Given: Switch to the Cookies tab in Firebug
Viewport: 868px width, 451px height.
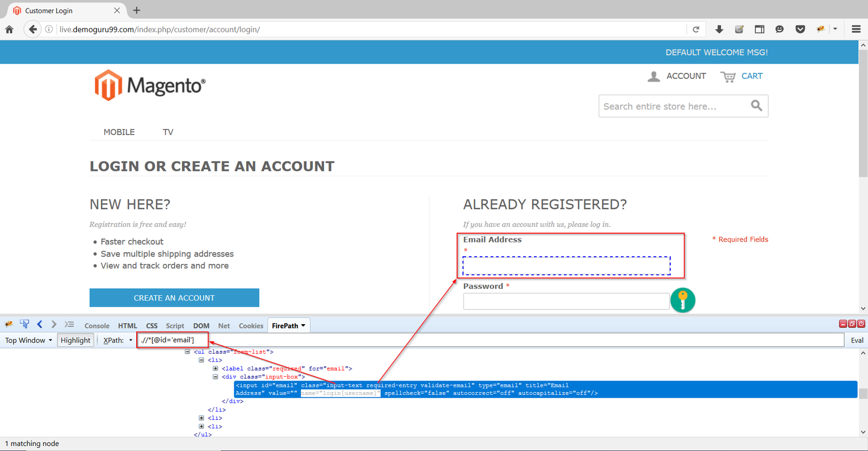Looking at the screenshot, I should [x=251, y=326].
